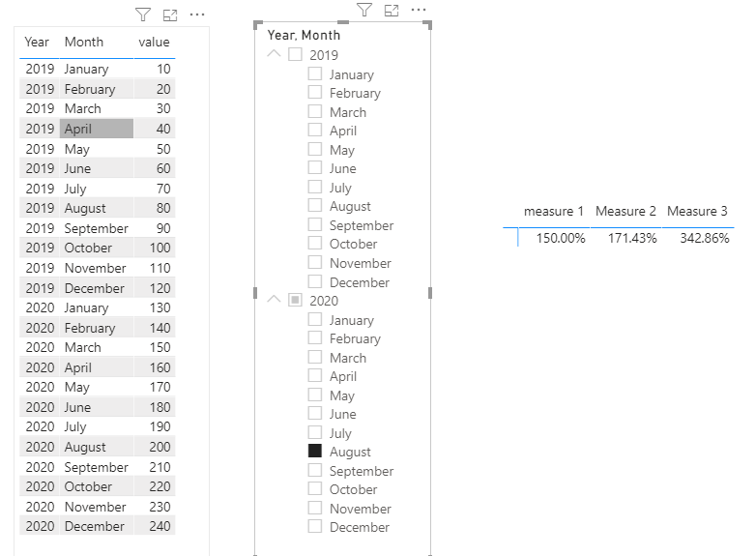This screenshot has height=556, width=756.
Task: Toggle the 2020 year checkbox
Action: pyautogui.click(x=295, y=300)
